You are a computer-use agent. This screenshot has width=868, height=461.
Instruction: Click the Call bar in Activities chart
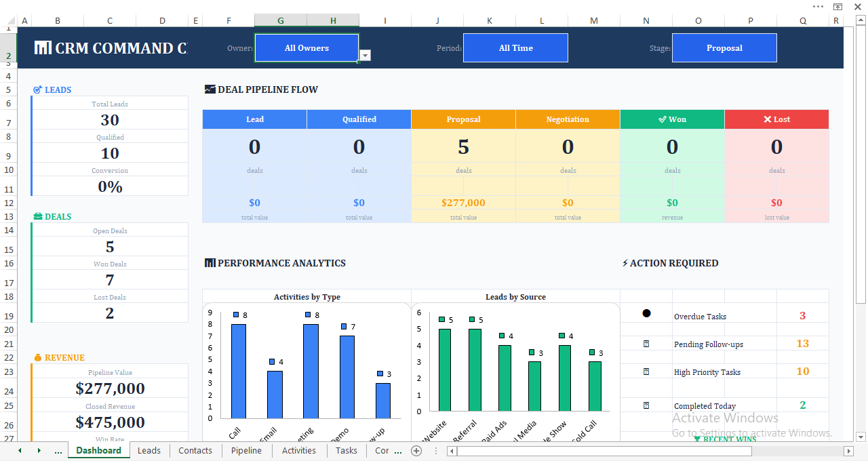pyautogui.click(x=239, y=372)
